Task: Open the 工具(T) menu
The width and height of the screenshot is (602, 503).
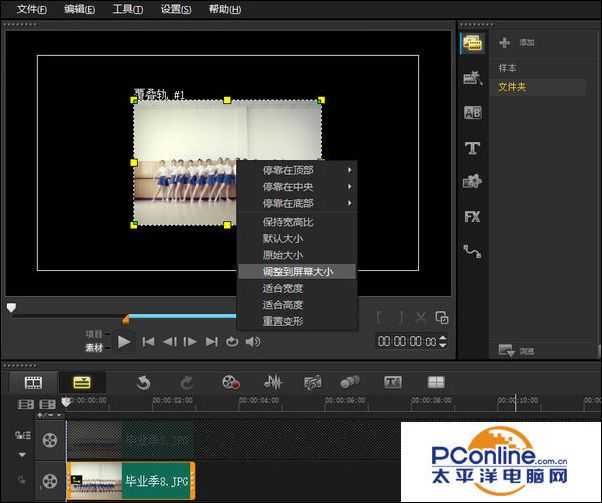Action: click(128, 9)
